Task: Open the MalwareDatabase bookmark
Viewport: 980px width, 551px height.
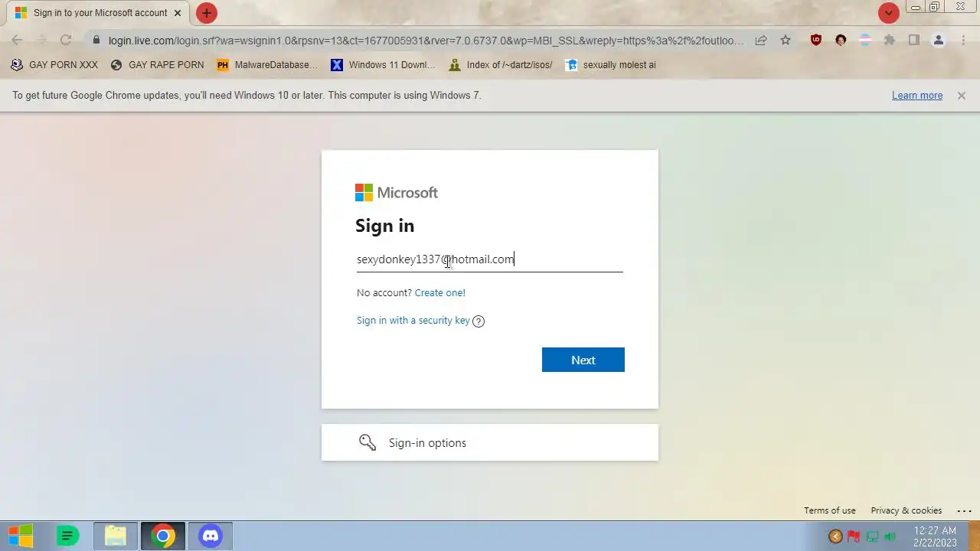Action: [267, 65]
